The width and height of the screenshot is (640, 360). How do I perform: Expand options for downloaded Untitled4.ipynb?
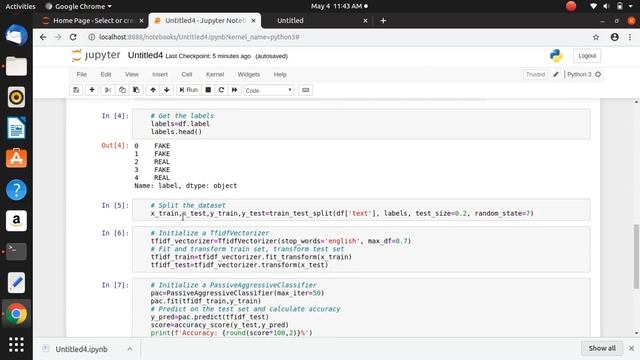coord(130,349)
